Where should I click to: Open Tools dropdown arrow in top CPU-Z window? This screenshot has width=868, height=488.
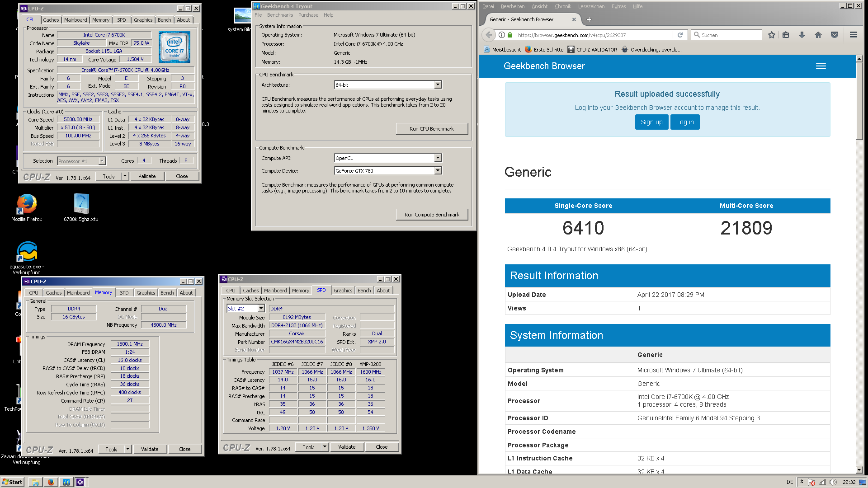click(x=125, y=176)
